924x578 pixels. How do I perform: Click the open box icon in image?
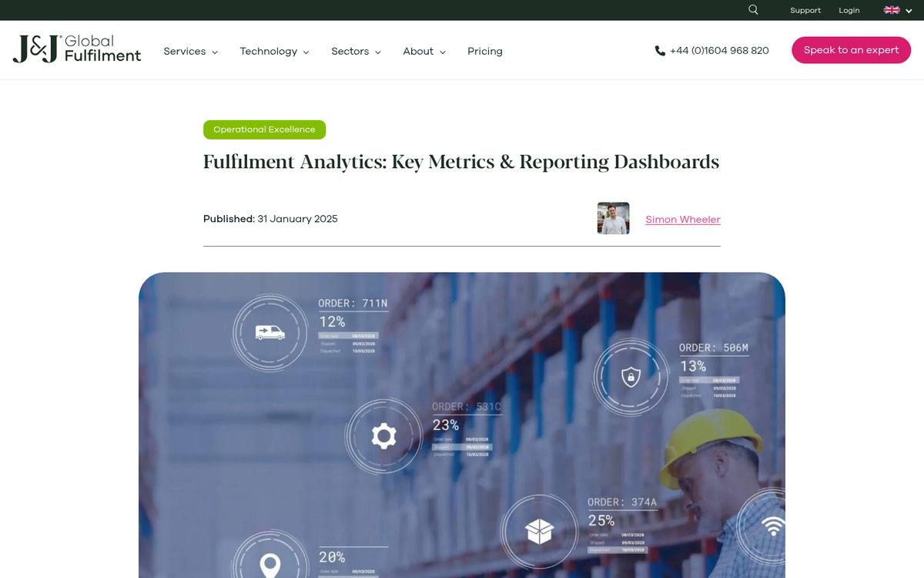(539, 530)
